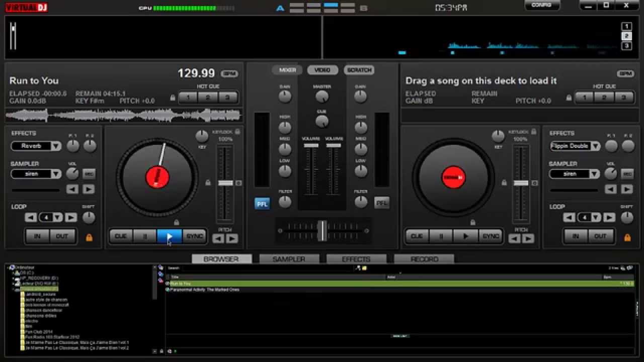Open the CONFIG settings
Image resolution: width=644 pixels, height=362 pixels.
pyautogui.click(x=541, y=5)
